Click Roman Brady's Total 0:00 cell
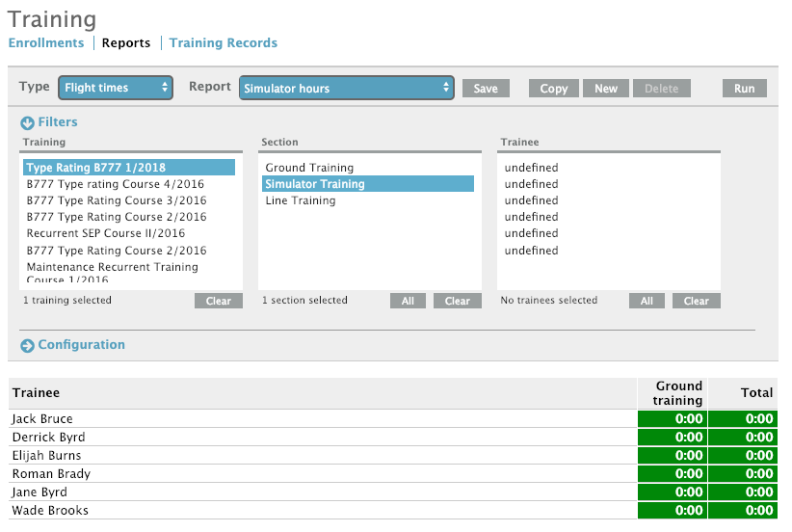Viewport: 792px width, 532px height. pos(743,474)
